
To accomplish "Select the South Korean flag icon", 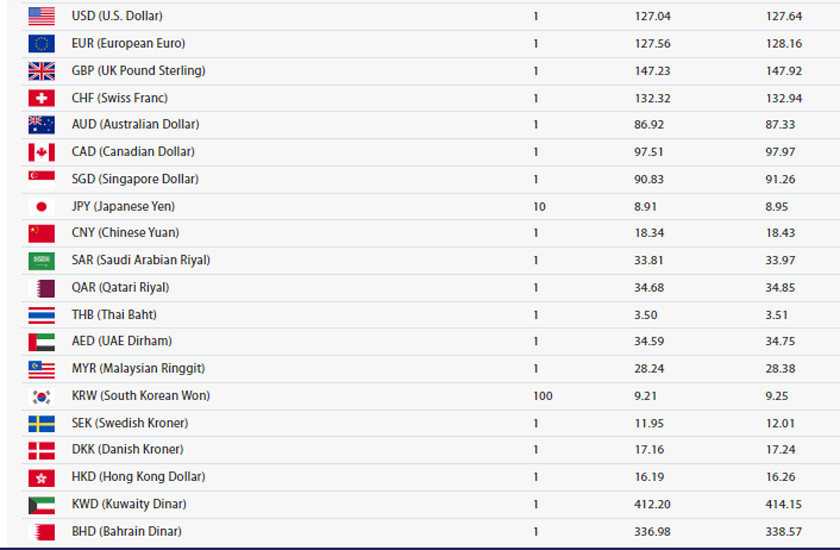I will click(41, 396).
